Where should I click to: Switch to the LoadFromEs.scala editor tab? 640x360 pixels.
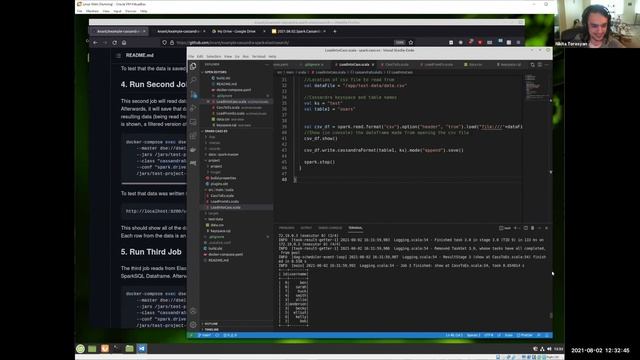click(438, 64)
